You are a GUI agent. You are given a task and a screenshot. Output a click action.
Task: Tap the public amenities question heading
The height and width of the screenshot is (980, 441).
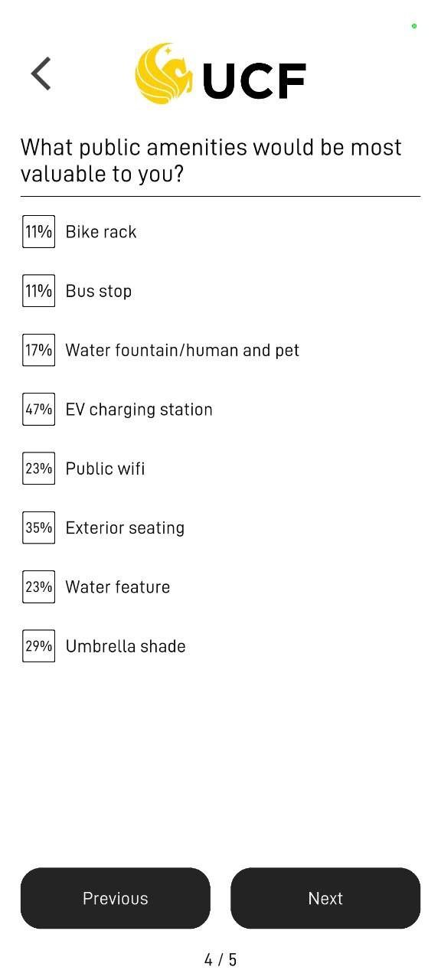[211, 160]
